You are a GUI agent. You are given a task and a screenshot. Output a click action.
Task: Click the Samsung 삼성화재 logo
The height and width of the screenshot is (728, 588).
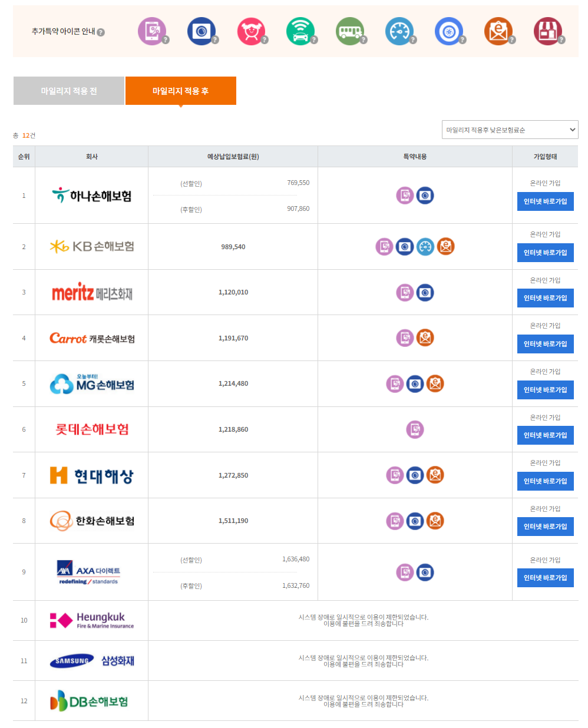[x=92, y=661]
